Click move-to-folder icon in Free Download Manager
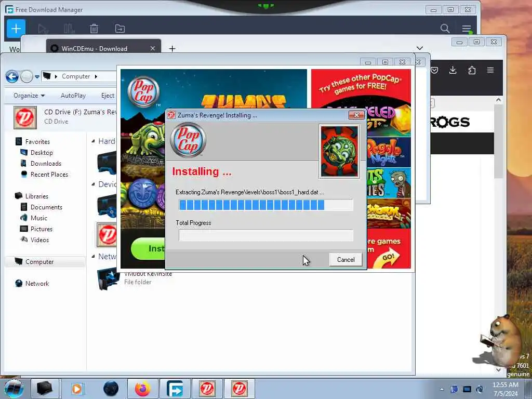Viewport: 532px width, 399px height. click(x=120, y=29)
